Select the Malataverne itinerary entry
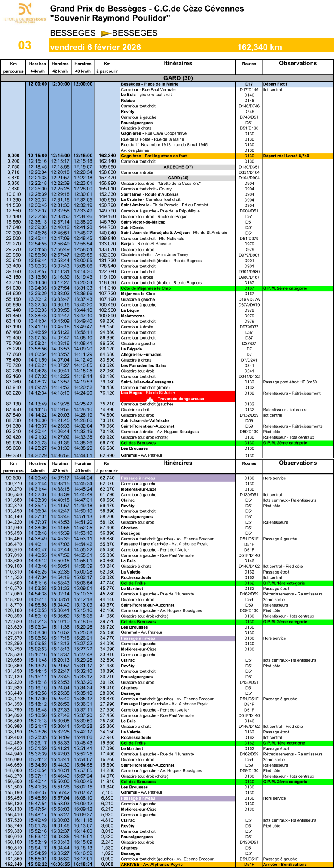 tap(132, 316)
